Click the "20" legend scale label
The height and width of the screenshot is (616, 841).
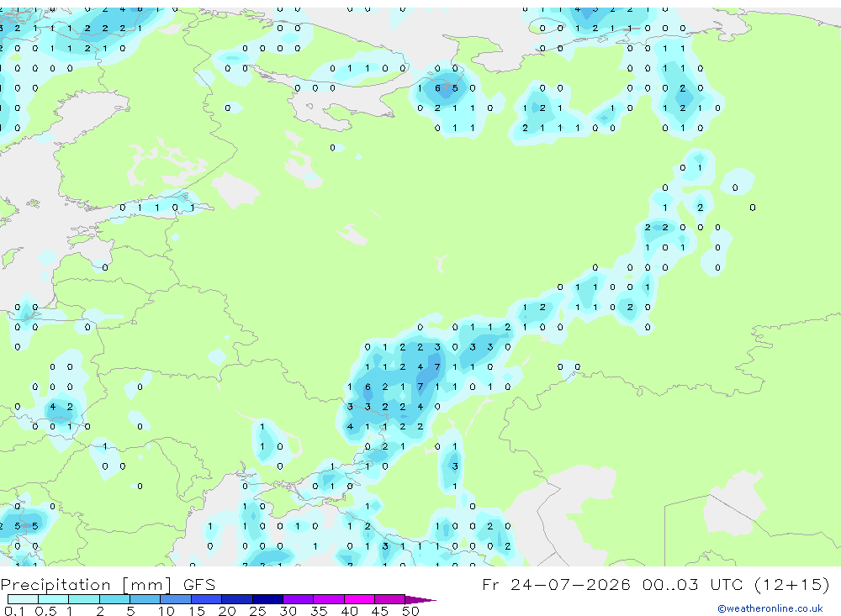pos(227,611)
